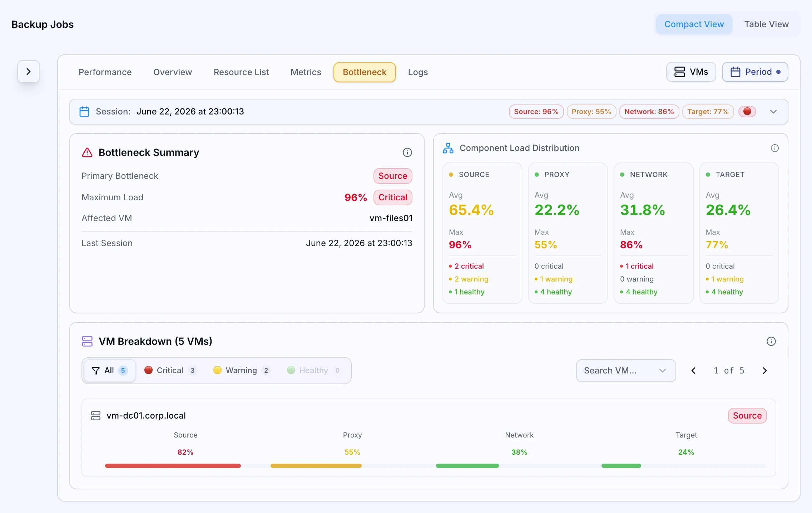The image size is (812, 513).
Task: Click the Source average 65.4% value
Action: 471,210
